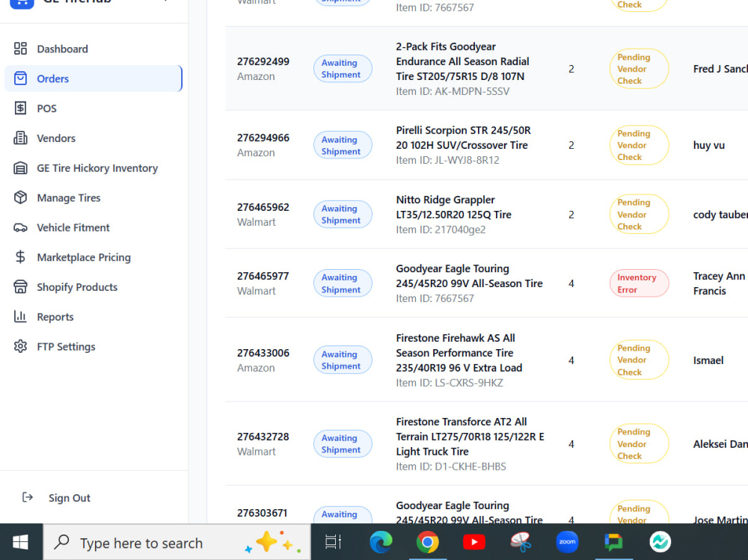Click the GE Tire Hickory Inventory warehouse icon

coord(20,168)
